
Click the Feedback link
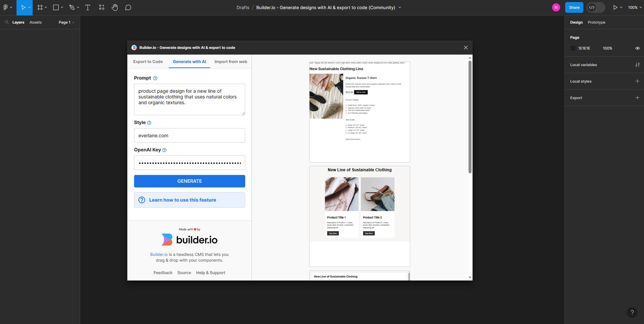163,273
